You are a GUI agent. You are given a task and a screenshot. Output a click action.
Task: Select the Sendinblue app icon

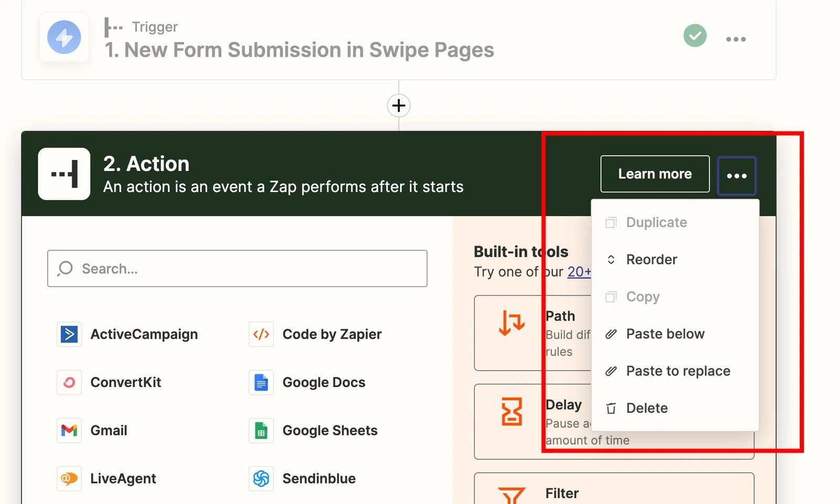[x=261, y=478]
